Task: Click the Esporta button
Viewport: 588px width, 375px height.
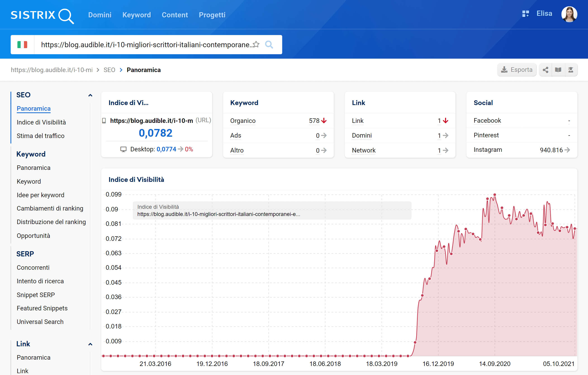Action: click(x=517, y=70)
